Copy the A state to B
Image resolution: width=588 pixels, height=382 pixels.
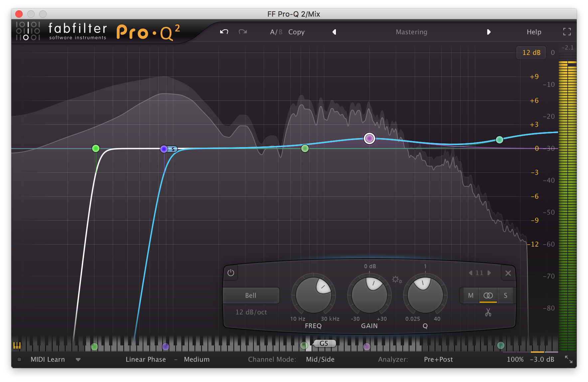coord(296,32)
